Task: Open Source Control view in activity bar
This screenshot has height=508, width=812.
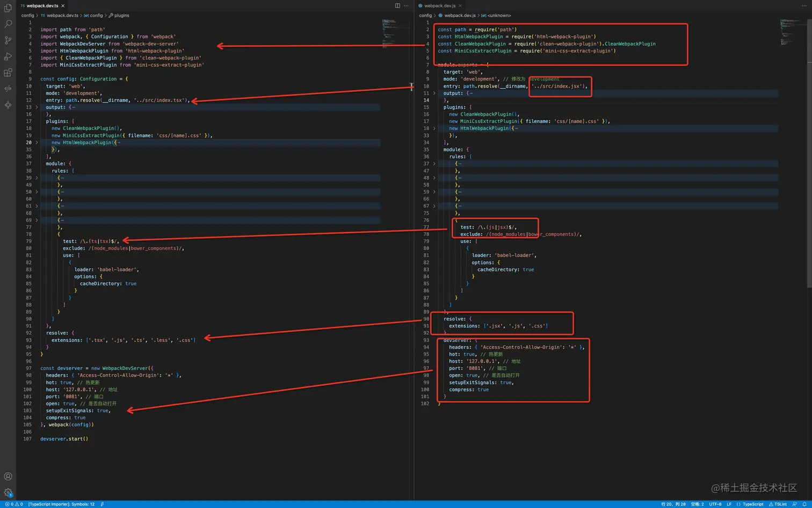Action: pyautogui.click(x=8, y=40)
